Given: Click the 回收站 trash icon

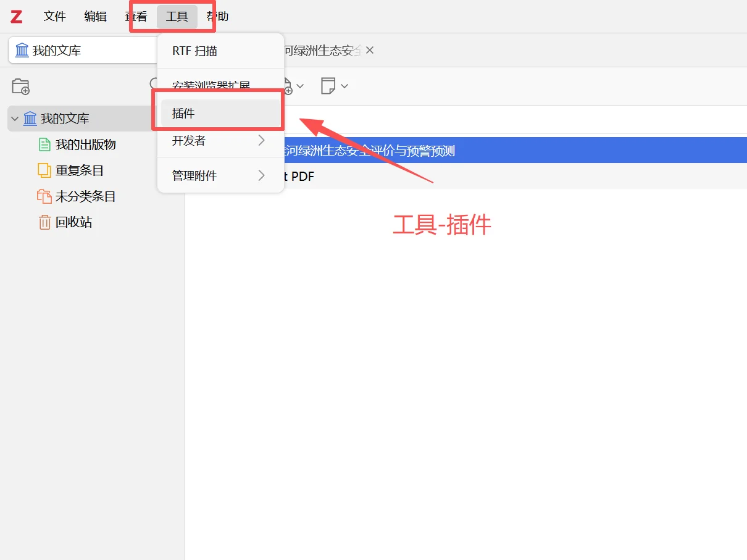Looking at the screenshot, I should [44, 222].
